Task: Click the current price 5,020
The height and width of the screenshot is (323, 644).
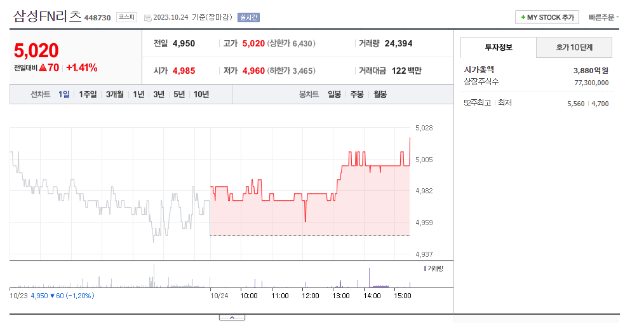Action: pos(36,50)
